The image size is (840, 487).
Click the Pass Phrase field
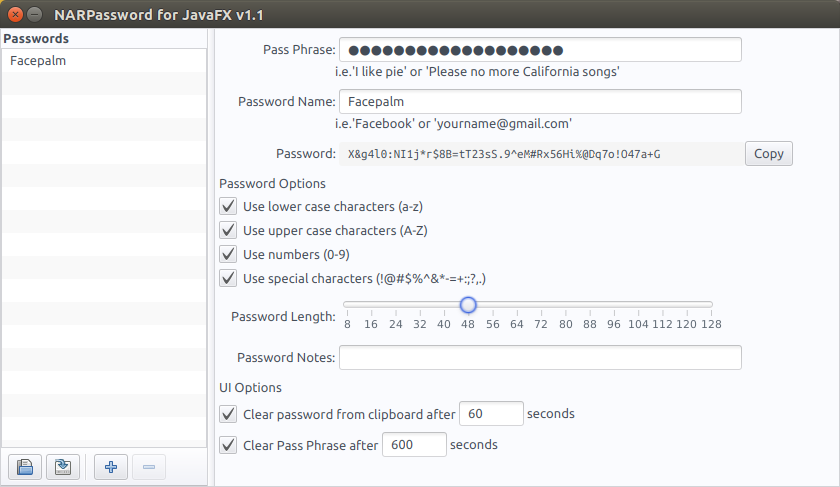[x=540, y=50]
